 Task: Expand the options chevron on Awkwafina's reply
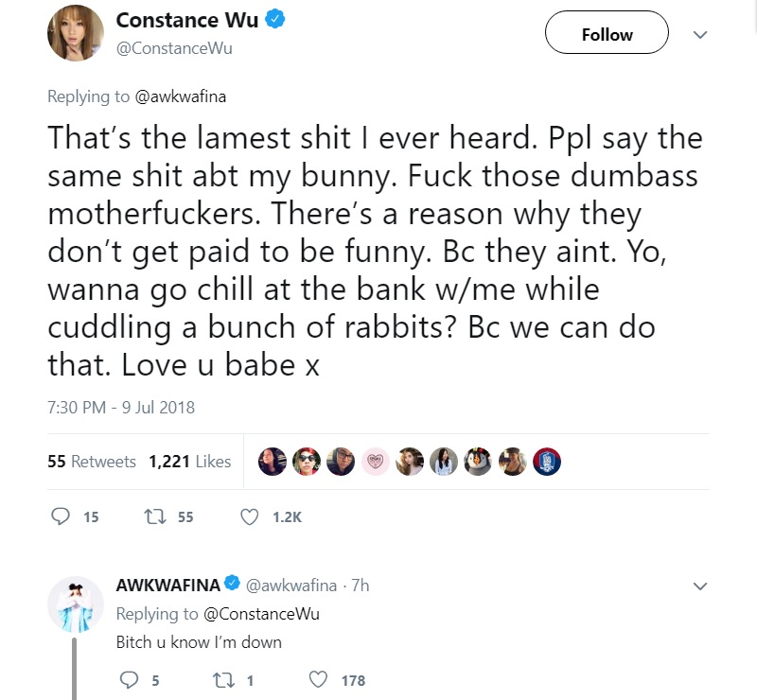coord(699,586)
